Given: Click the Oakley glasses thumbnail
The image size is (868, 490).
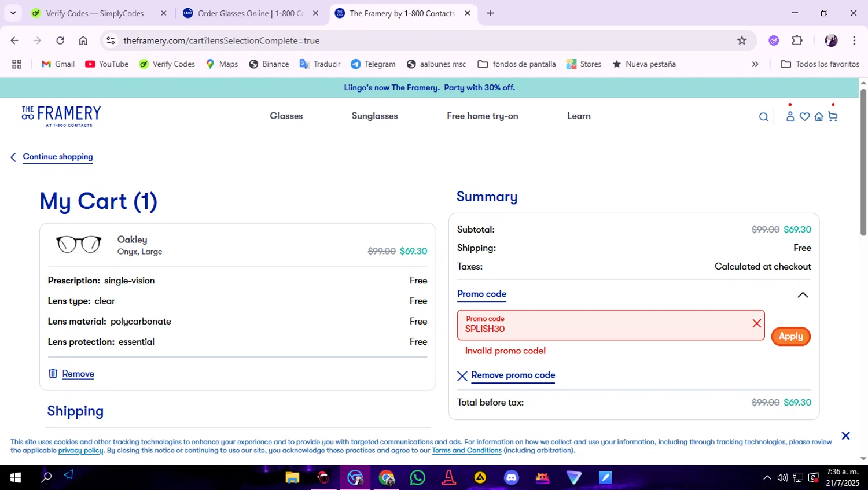Looking at the screenshot, I should [79, 244].
